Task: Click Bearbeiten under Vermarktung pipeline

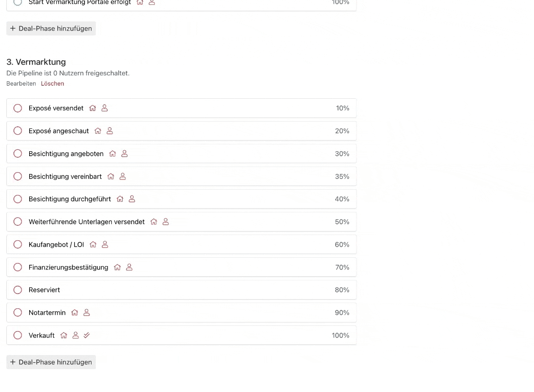Action: pos(21,84)
